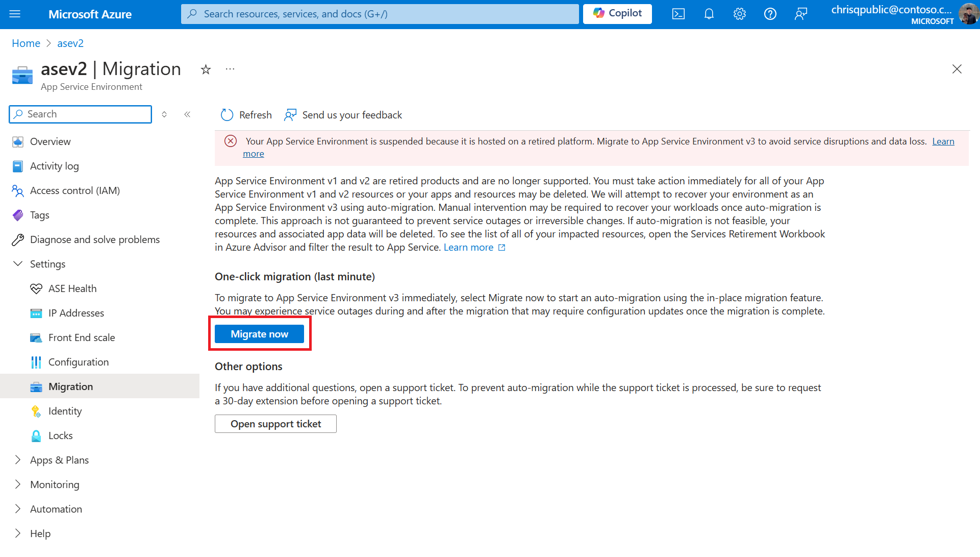The width and height of the screenshot is (980, 557).
Task: Select the Overview menu item
Action: tap(51, 141)
